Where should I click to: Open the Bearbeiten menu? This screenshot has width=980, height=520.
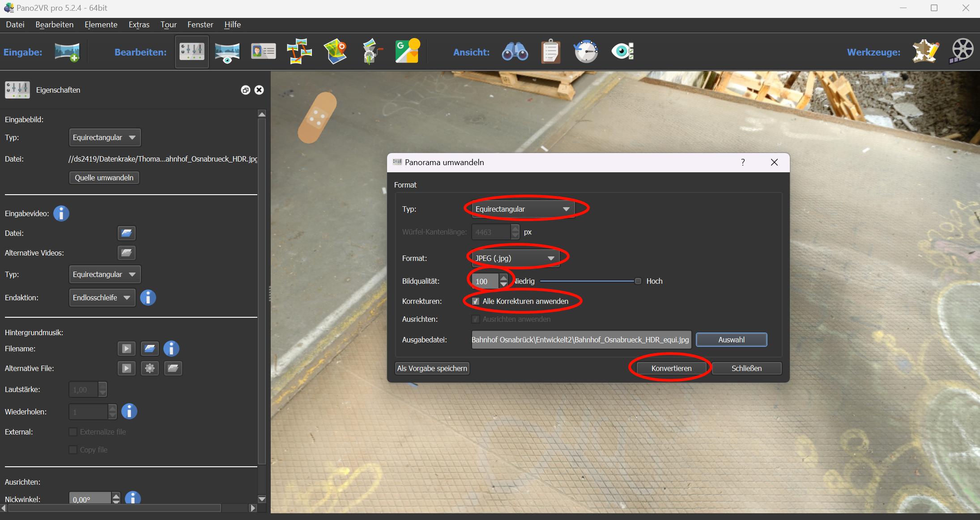pyautogui.click(x=55, y=25)
